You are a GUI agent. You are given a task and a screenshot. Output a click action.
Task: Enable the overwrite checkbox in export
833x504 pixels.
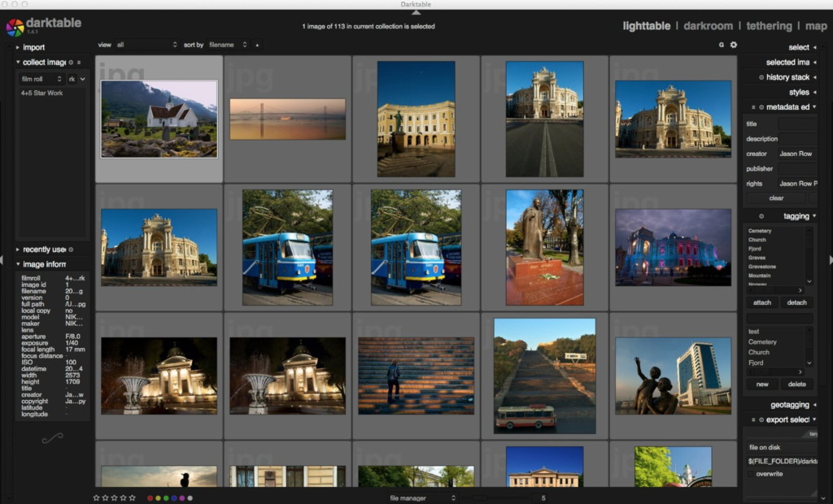(x=751, y=474)
